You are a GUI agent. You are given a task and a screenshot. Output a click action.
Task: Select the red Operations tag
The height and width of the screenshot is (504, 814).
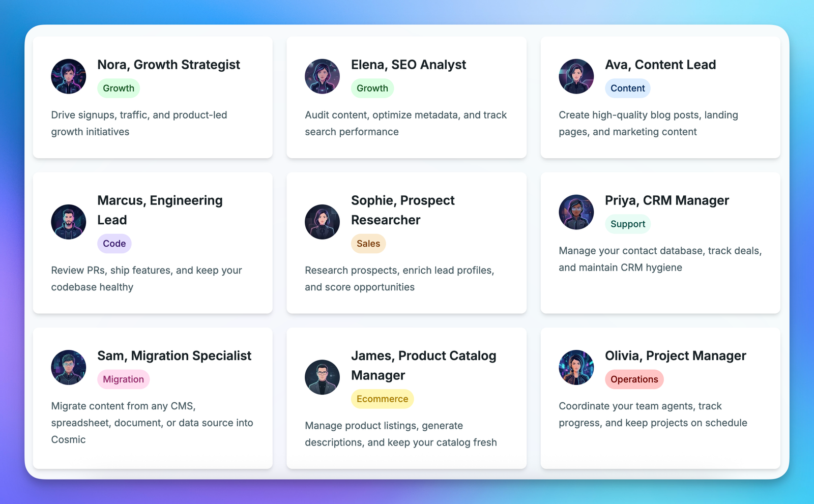click(x=634, y=379)
